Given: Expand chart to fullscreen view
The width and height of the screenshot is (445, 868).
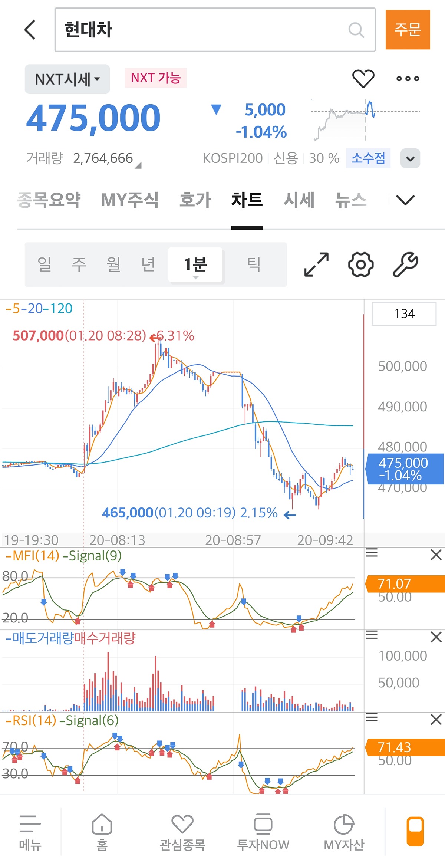Looking at the screenshot, I should coord(316,264).
